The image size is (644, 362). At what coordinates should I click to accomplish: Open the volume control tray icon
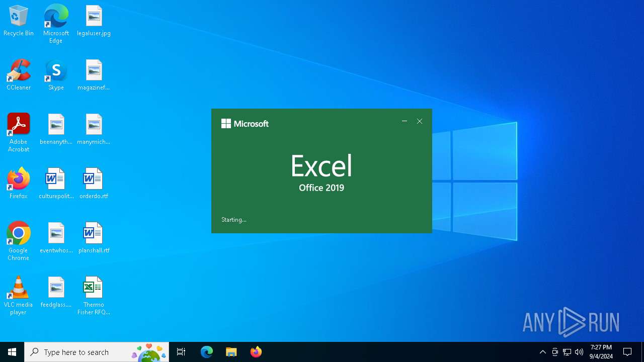[x=579, y=352]
